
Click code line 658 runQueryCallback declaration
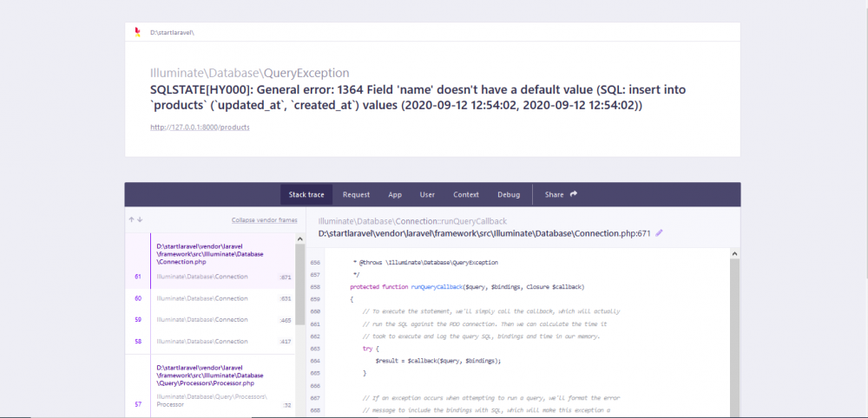coord(467,287)
